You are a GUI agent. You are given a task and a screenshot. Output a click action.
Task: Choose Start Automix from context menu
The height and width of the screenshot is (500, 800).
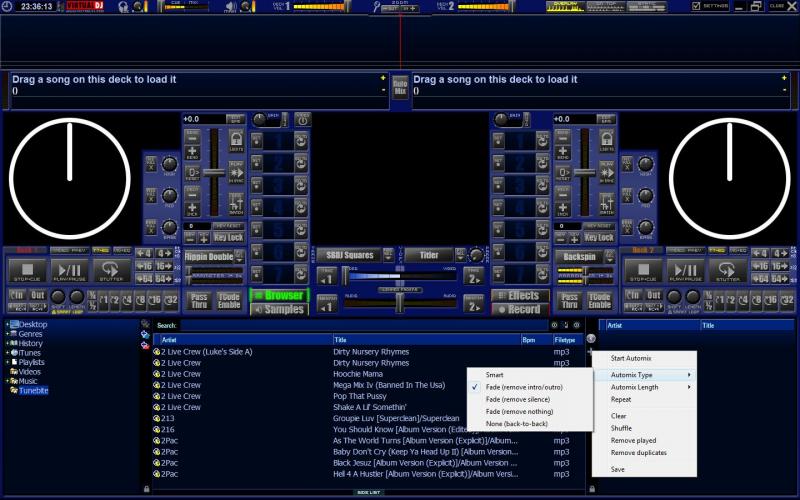click(x=645, y=358)
